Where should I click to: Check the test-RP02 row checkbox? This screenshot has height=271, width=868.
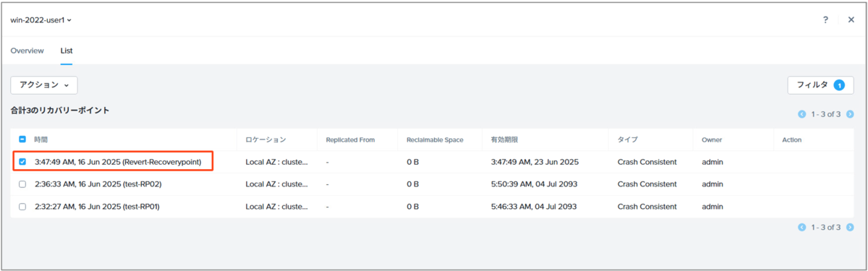pyautogui.click(x=22, y=184)
